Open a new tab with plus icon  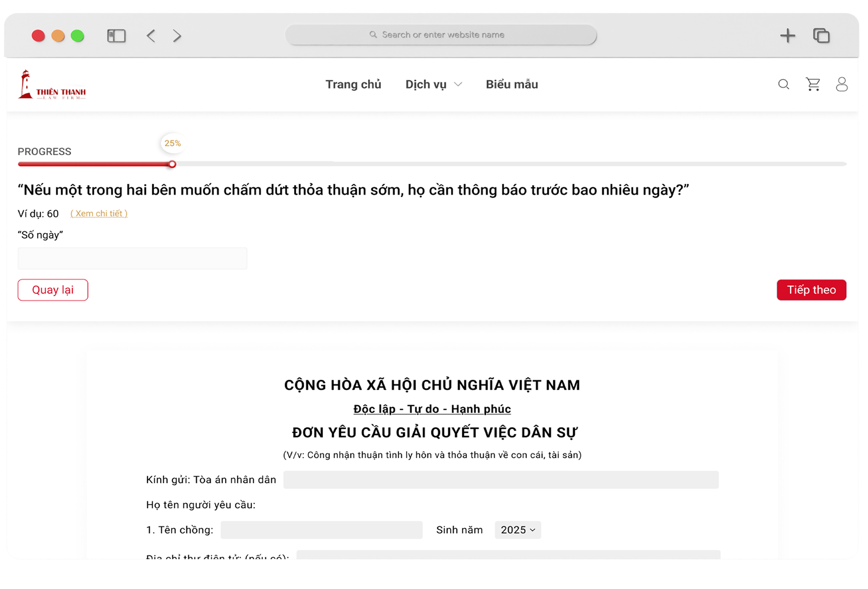[x=788, y=36]
